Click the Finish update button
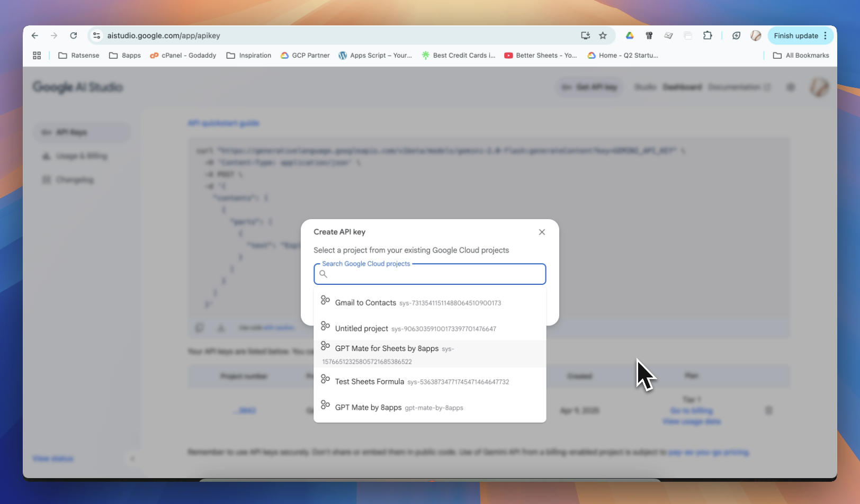The image size is (860, 504). coord(795,35)
